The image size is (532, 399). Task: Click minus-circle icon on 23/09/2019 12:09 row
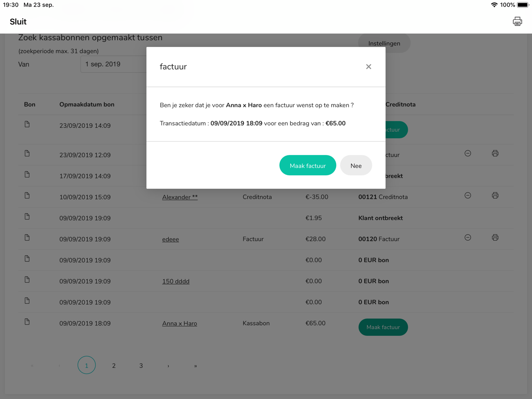coord(468,153)
